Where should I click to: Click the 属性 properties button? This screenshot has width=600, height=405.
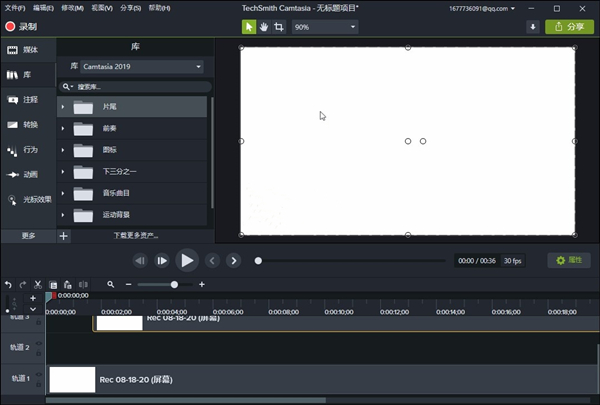(568, 260)
